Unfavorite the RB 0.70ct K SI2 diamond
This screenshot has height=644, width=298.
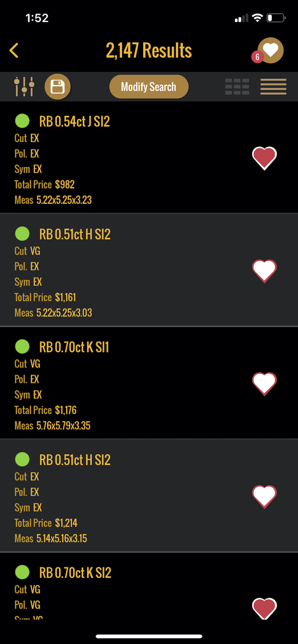coord(264,608)
